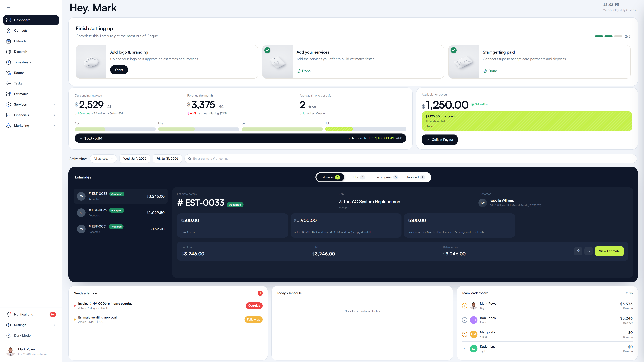Open the end date Fri, Jul 31, 2026 picker
The width and height of the screenshot is (644, 362).
(167, 159)
